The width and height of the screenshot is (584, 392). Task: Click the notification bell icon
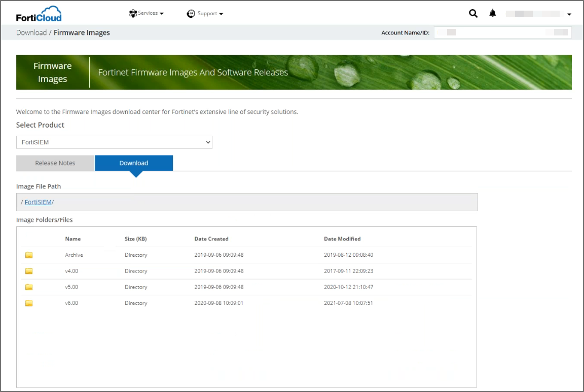492,14
